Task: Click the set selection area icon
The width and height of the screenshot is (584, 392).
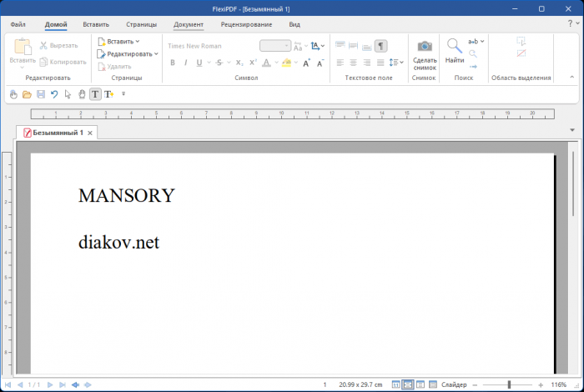Action: coord(521,42)
